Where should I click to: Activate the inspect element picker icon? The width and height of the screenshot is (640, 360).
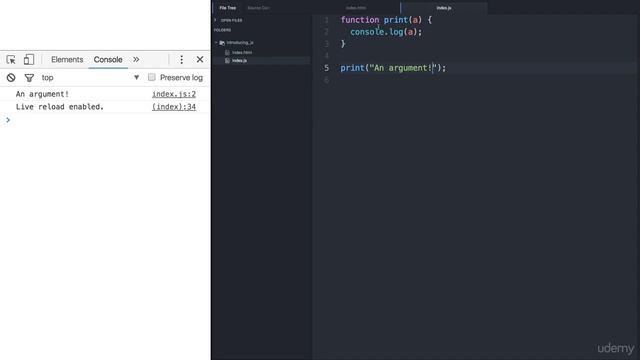pyautogui.click(x=11, y=60)
